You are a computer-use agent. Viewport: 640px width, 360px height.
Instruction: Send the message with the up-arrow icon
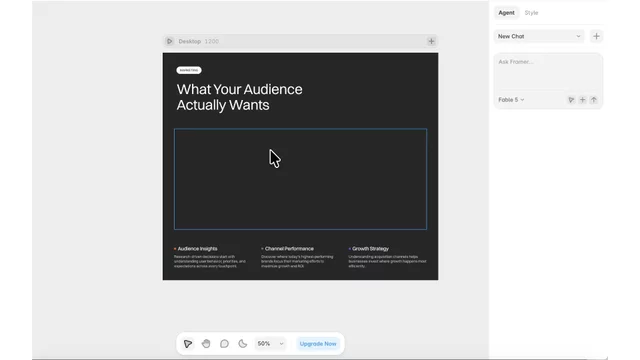coord(594,100)
